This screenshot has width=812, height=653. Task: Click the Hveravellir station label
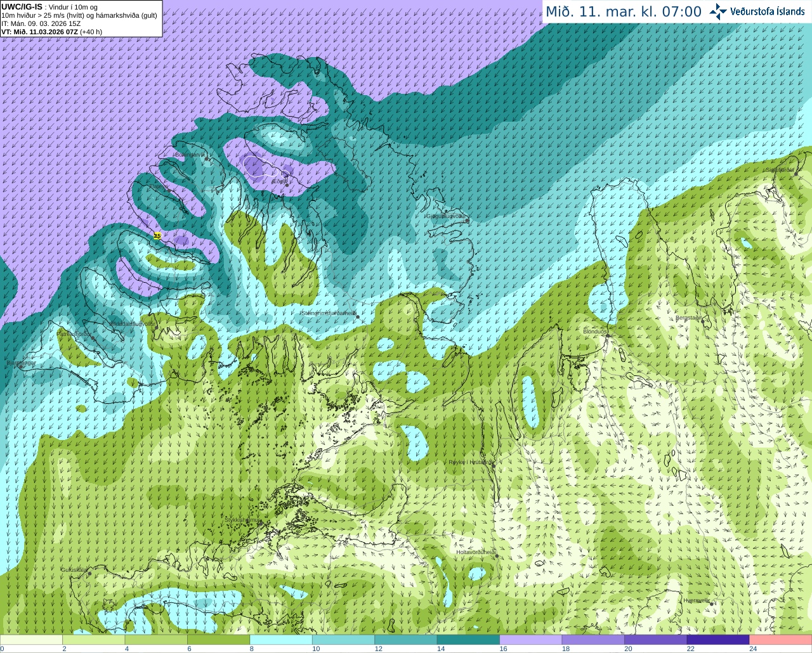click(x=697, y=600)
